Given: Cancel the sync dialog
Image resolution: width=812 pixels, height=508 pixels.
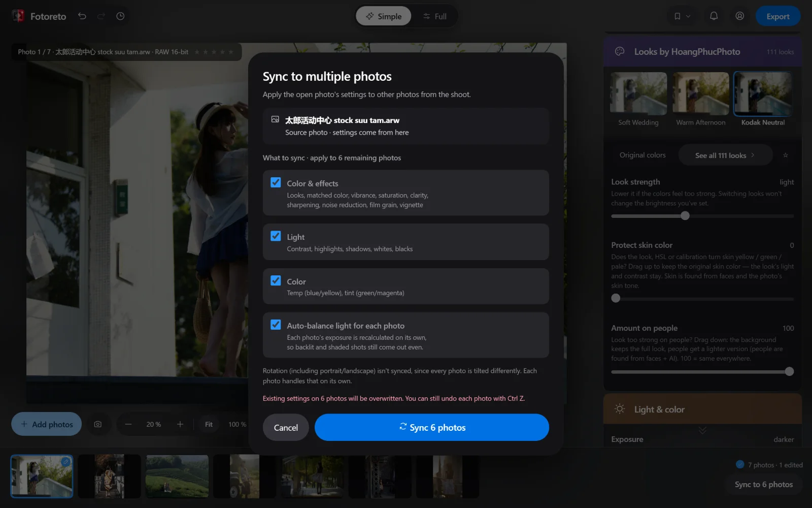Looking at the screenshot, I should (x=286, y=428).
